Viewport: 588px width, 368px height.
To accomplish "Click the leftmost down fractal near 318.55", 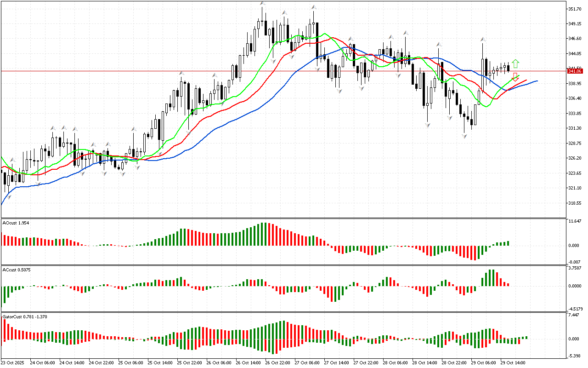I will 9,197.
